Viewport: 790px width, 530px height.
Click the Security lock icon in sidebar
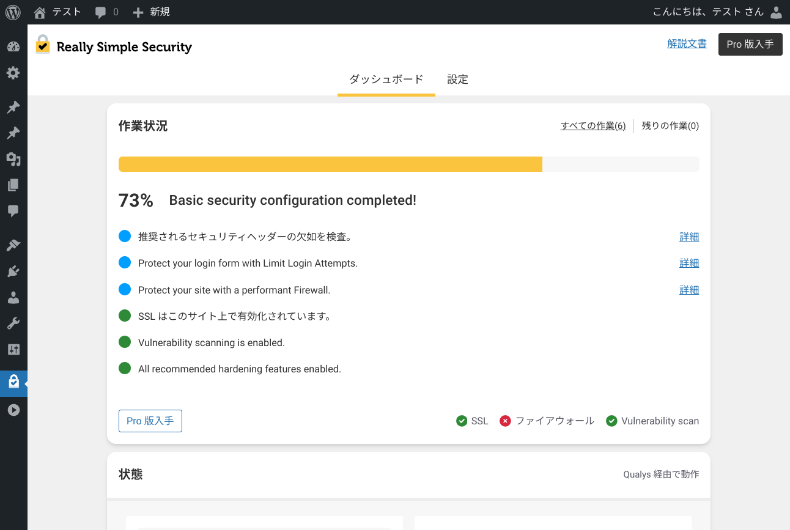click(x=13, y=381)
